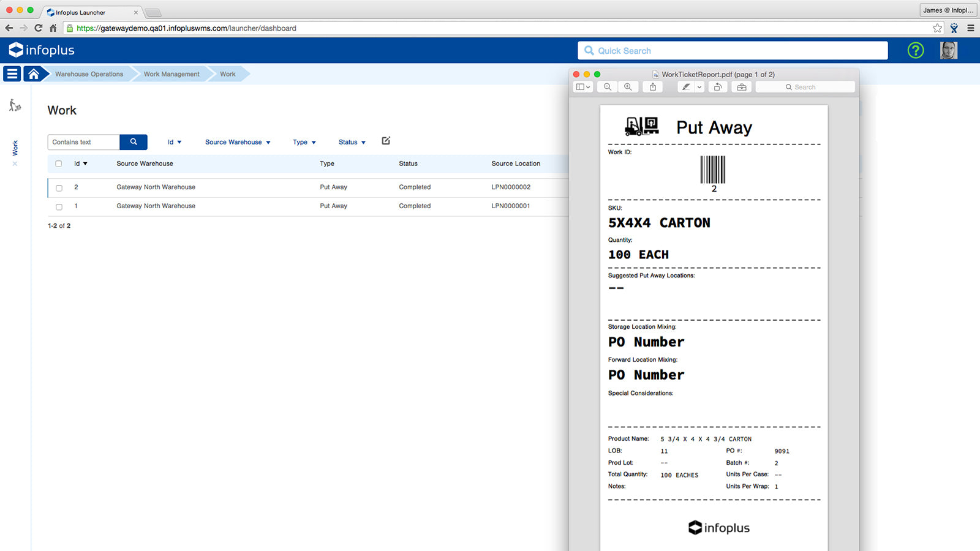This screenshot has height=551, width=980.
Task: Close the Work tab using its x link
Action: coord(15,164)
